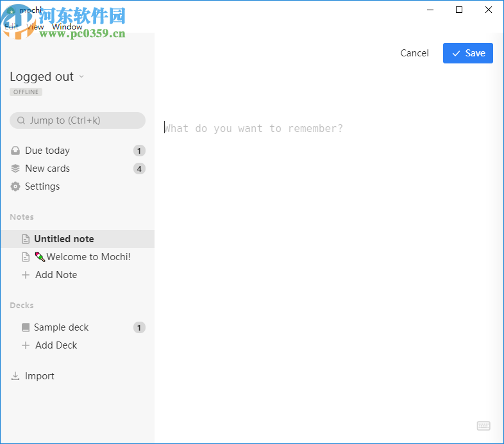Viewport: 504px width, 444px height.
Task: Click the Notes section header
Action: [x=22, y=217]
